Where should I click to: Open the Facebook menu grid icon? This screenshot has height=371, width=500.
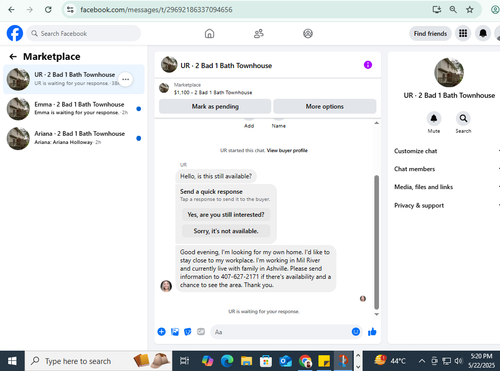coord(463,33)
